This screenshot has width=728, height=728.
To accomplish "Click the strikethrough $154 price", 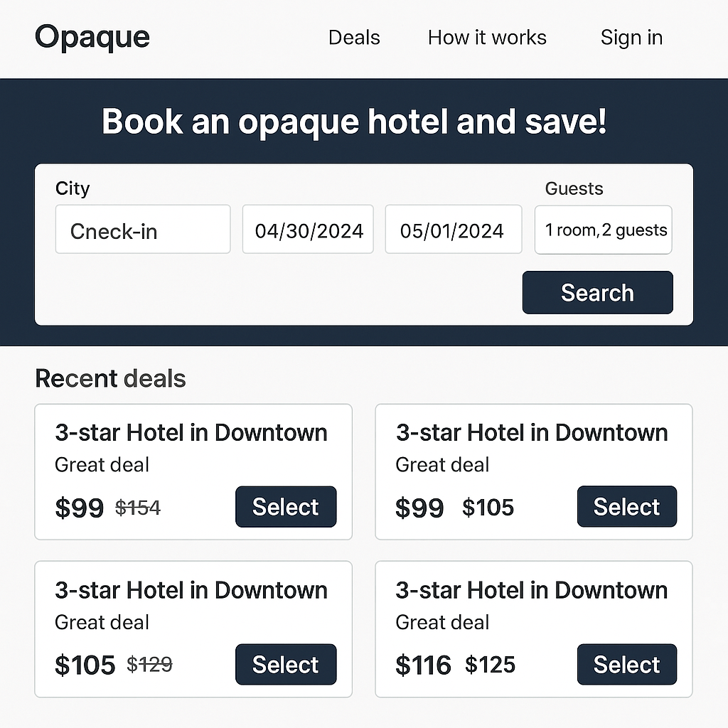I will tap(138, 508).
